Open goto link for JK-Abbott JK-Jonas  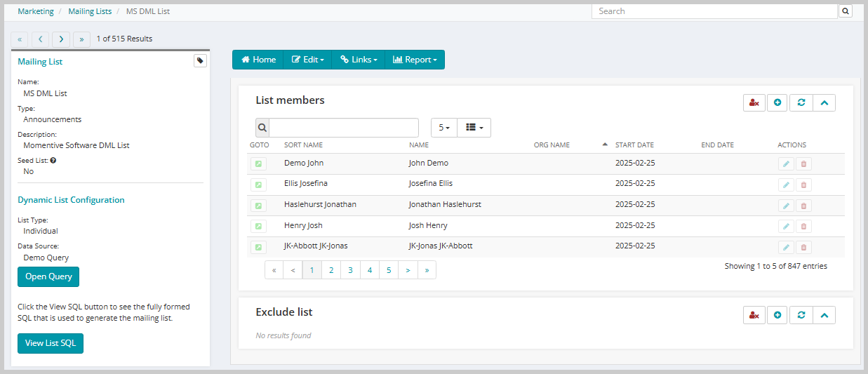[x=258, y=247]
